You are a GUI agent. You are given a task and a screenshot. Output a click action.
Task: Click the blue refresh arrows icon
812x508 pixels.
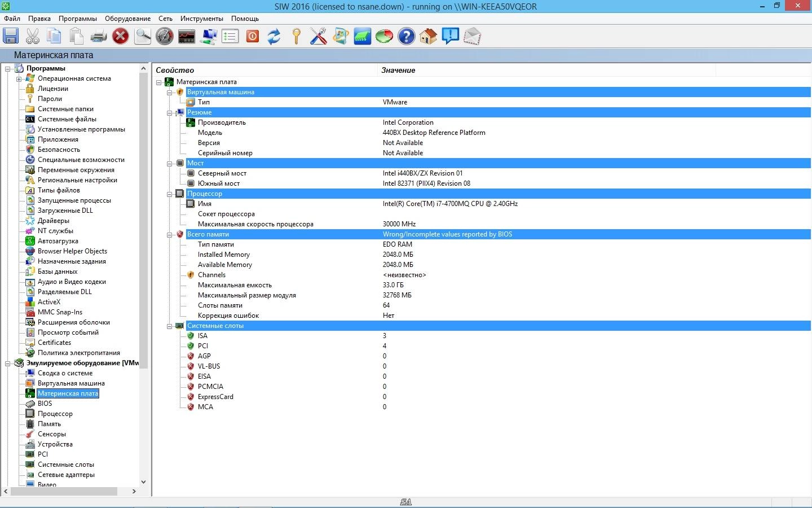coord(274,36)
